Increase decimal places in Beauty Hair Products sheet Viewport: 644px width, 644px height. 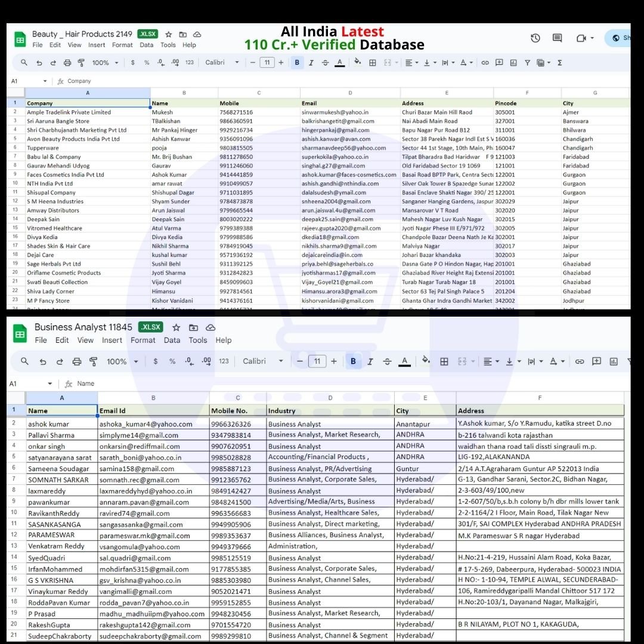pyautogui.click(x=175, y=63)
